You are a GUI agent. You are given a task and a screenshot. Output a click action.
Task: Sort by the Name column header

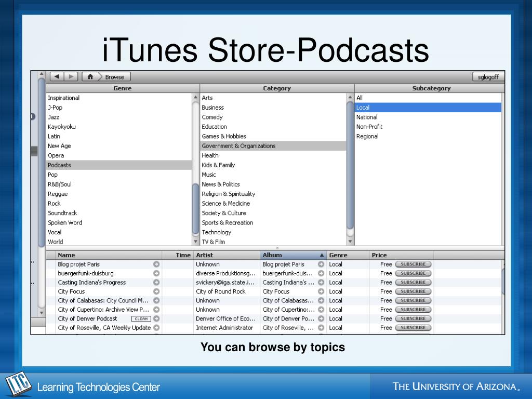pos(109,255)
